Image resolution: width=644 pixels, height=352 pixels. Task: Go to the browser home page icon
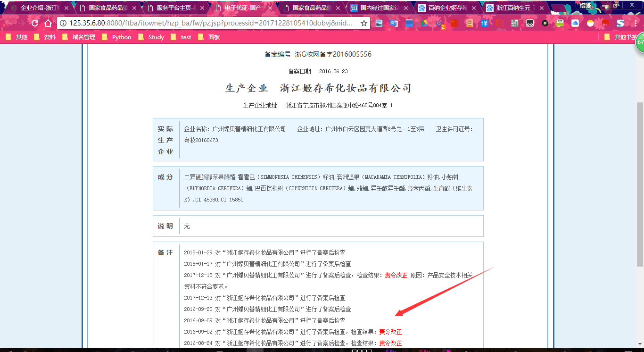(48, 23)
